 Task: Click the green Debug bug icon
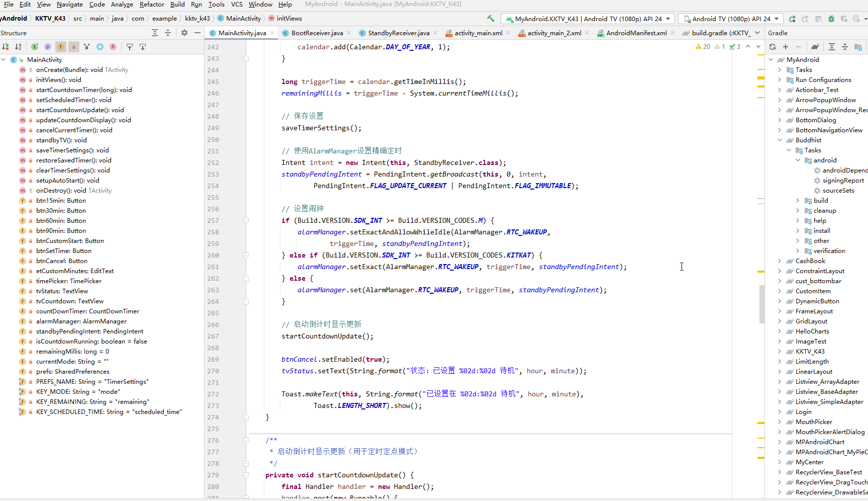click(x=831, y=19)
